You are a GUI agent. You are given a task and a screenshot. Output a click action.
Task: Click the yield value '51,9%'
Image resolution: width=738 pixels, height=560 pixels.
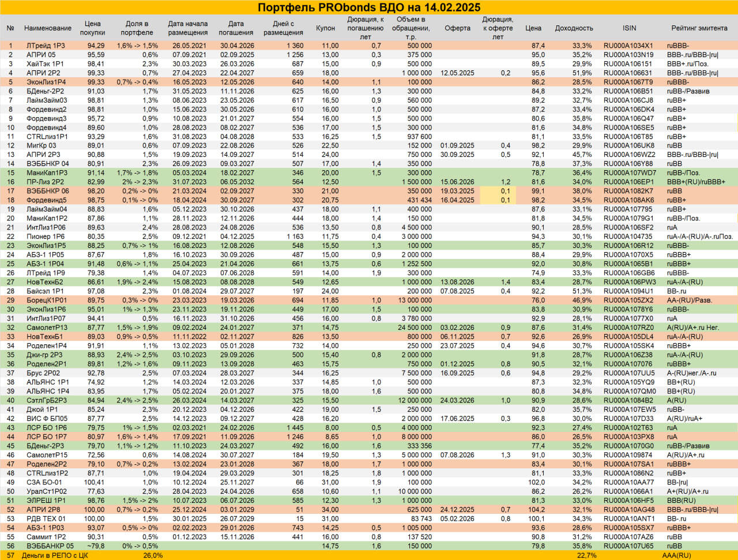coord(582,73)
